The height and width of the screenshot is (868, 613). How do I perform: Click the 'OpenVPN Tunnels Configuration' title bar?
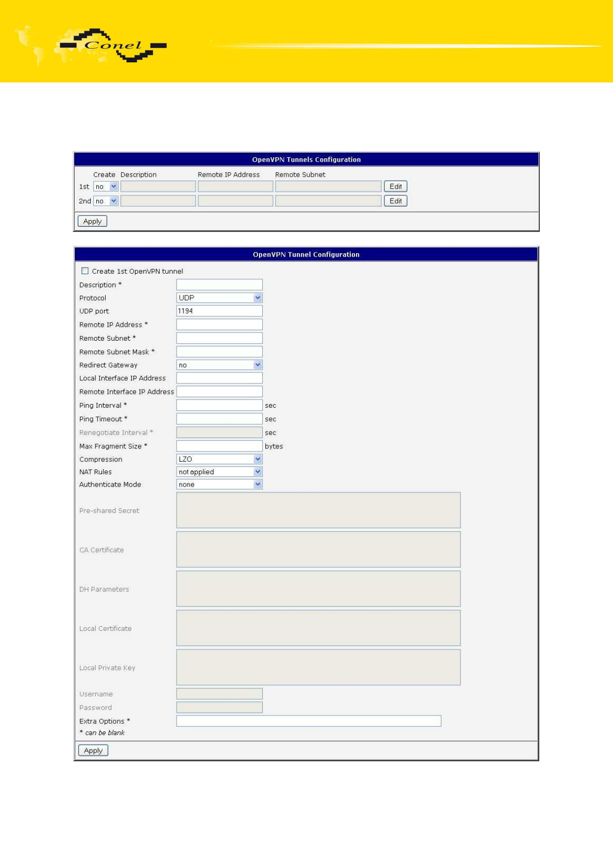[x=306, y=160]
